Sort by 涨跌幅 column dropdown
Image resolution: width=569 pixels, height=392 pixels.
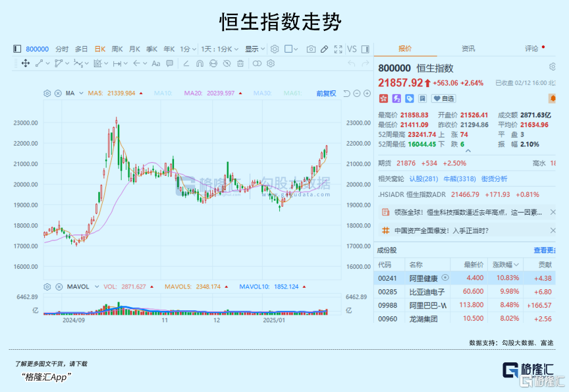(506, 265)
